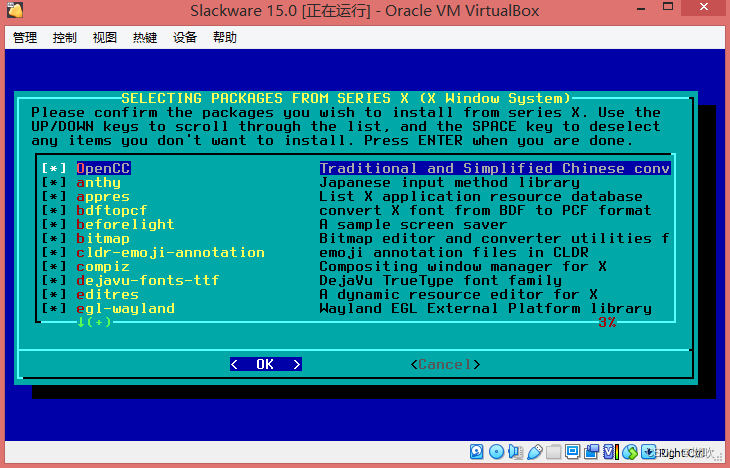The width and height of the screenshot is (730, 468).
Task: Toggle the cldr-emoji-annotation checkbox
Action: 54,252
